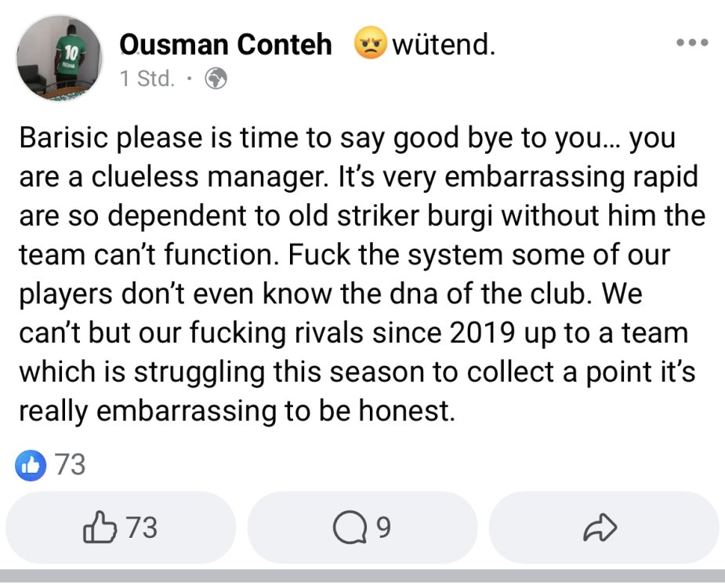This screenshot has width=725, height=588.
Task: Click the 9 comments count
Action: [382, 528]
